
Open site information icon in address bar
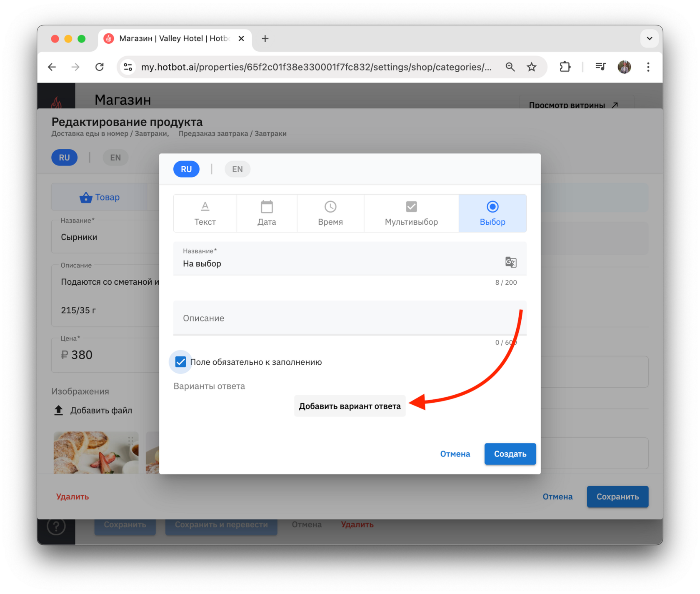tap(128, 67)
